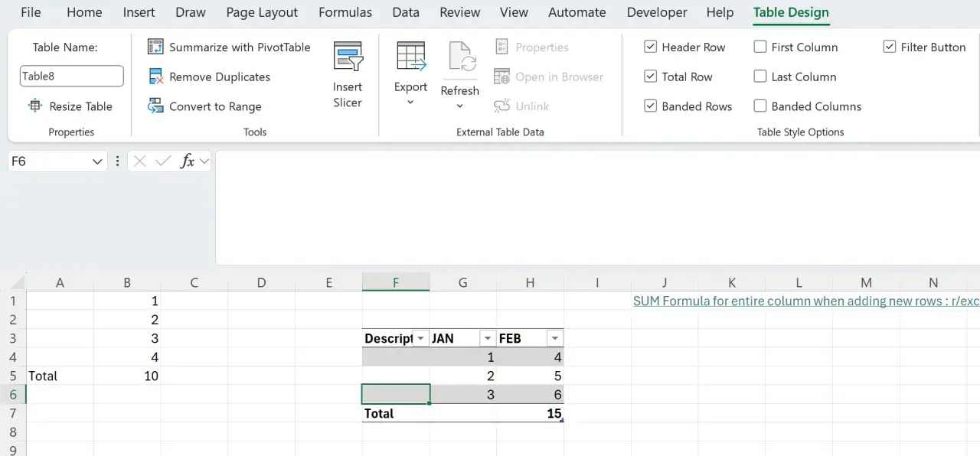Viewport: 980px width, 456px height.
Task: Expand the formula bar function dropdown
Action: (203, 161)
